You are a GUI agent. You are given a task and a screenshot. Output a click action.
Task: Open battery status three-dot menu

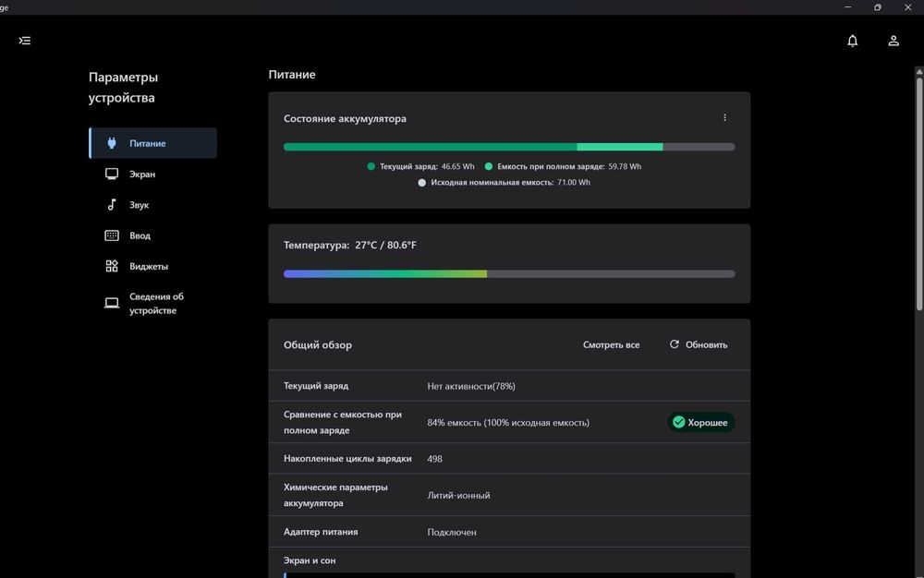[x=724, y=117]
